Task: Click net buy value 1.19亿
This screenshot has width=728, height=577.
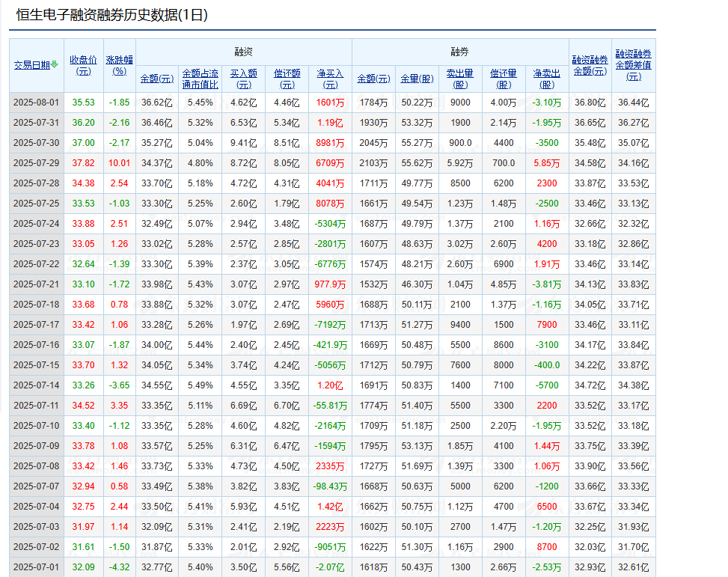Action: click(330, 123)
